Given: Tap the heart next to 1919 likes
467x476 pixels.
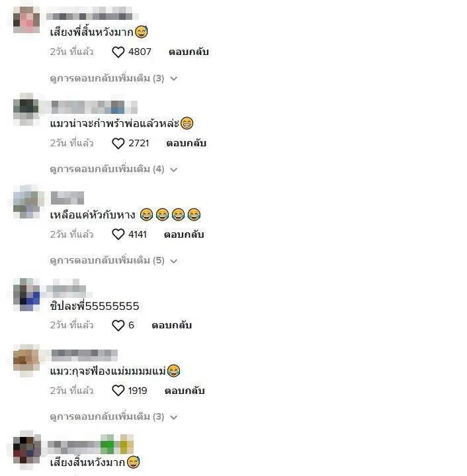Looking at the screenshot, I should point(118,391).
